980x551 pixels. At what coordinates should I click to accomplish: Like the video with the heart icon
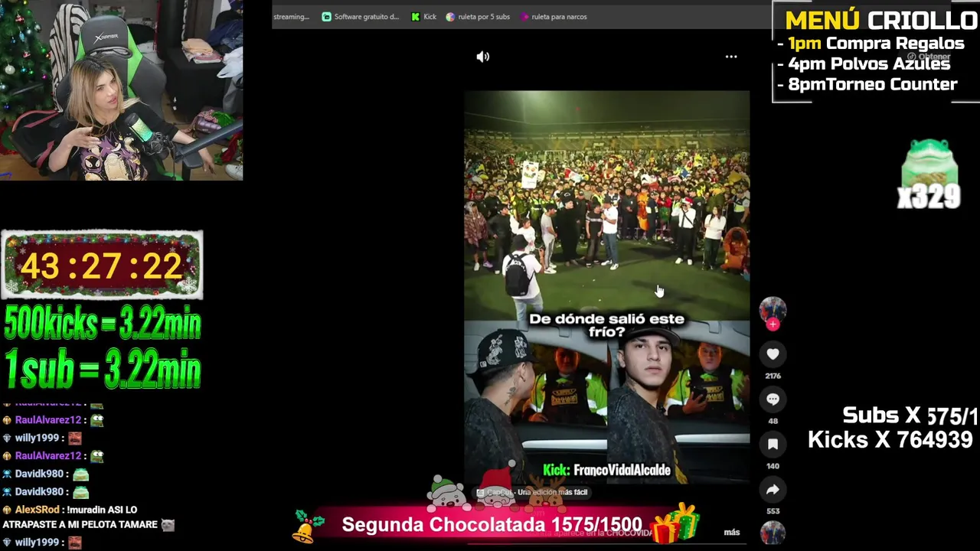click(x=773, y=354)
